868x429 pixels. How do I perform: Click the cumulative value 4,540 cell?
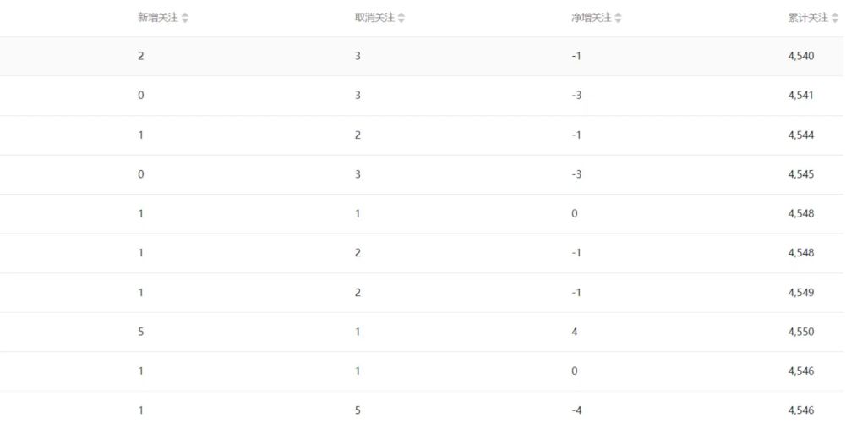pos(801,56)
